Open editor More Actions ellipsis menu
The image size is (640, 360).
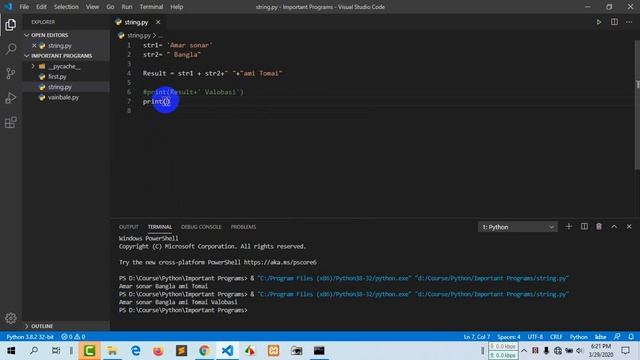pyautogui.click(x=629, y=22)
